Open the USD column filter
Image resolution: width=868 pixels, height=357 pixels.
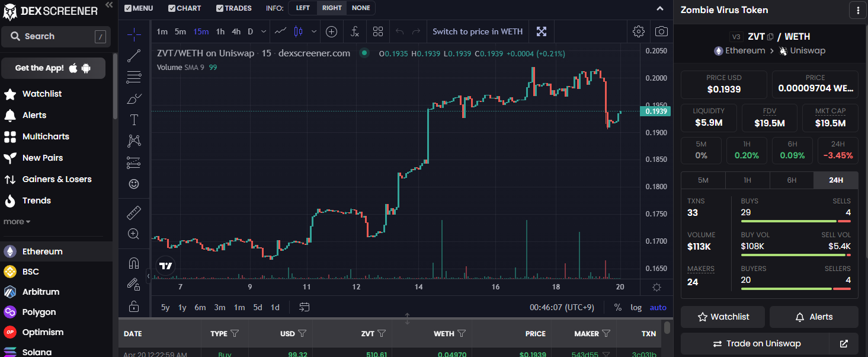pyautogui.click(x=302, y=333)
